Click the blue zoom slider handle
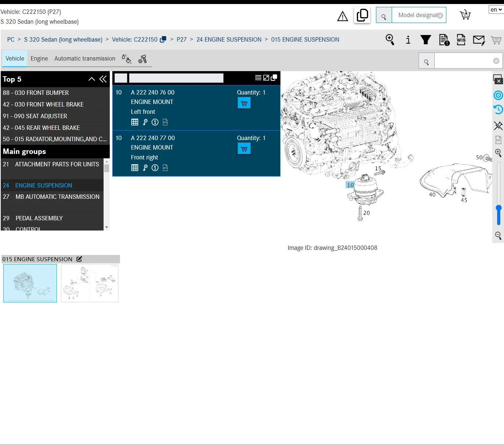This screenshot has height=445, width=504. point(499,208)
